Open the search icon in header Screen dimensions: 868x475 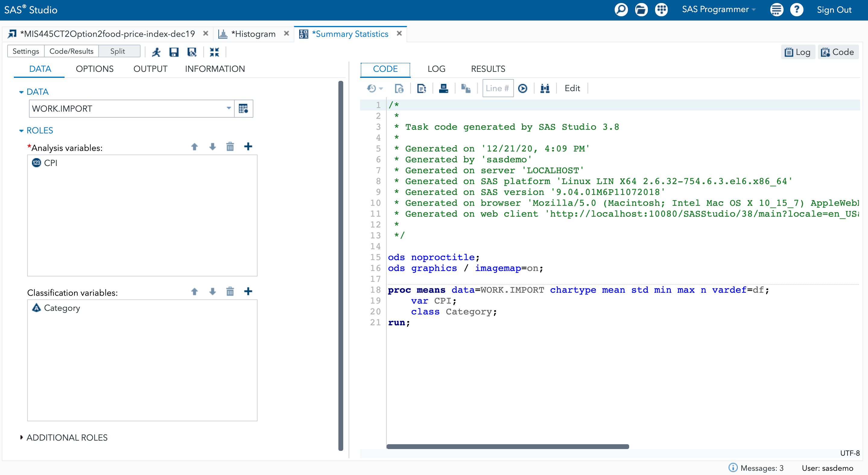pyautogui.click(x=621, y=10)
